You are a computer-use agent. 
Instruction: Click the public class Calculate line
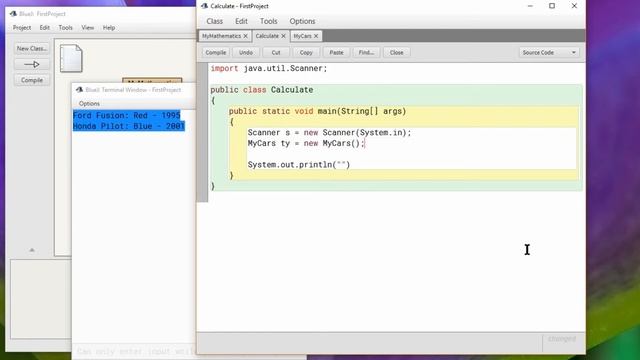pos(262,90)
